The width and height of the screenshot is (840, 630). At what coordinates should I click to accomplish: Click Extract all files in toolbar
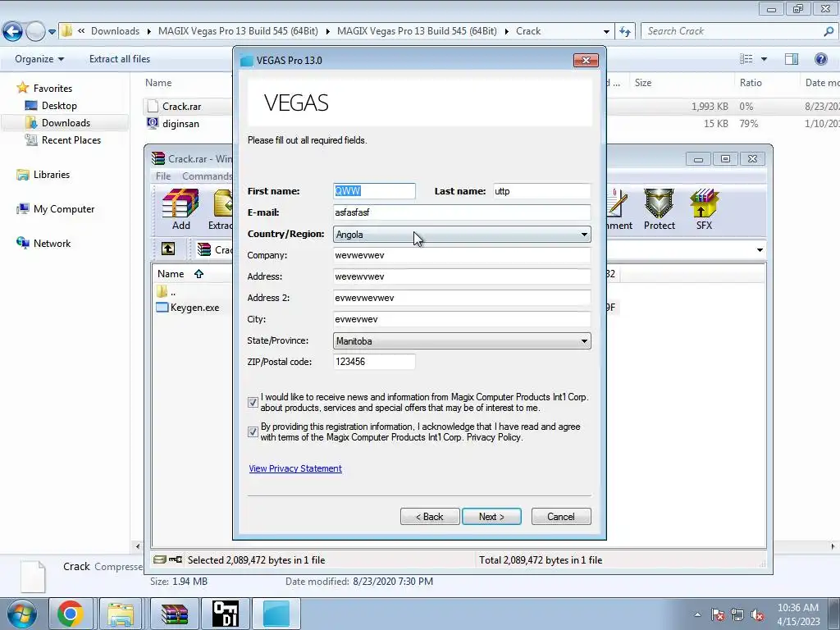pos(120,59)
